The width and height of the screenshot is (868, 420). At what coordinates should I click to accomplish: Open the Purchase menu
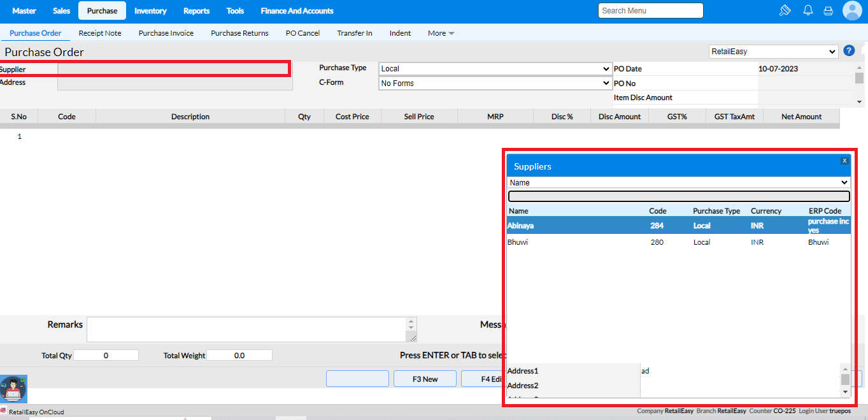(x=102, y=11)
